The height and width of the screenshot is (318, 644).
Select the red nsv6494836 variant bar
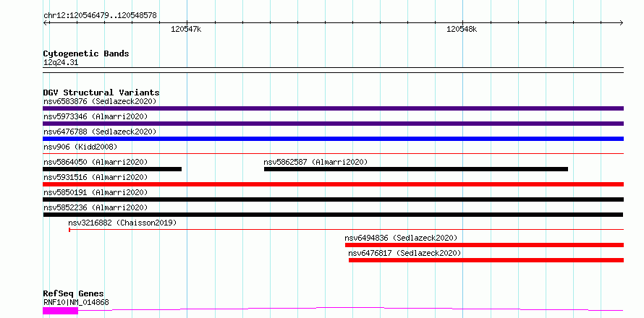point(484,245)
